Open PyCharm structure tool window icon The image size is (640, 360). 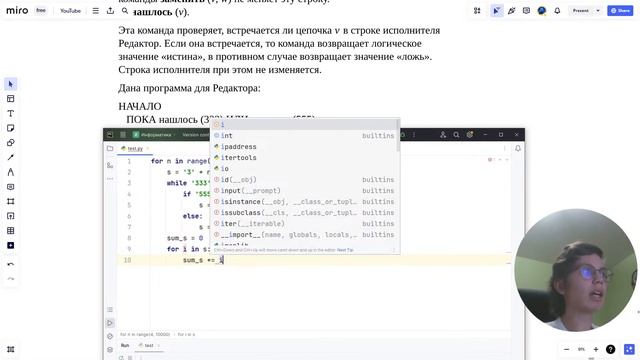110,165
